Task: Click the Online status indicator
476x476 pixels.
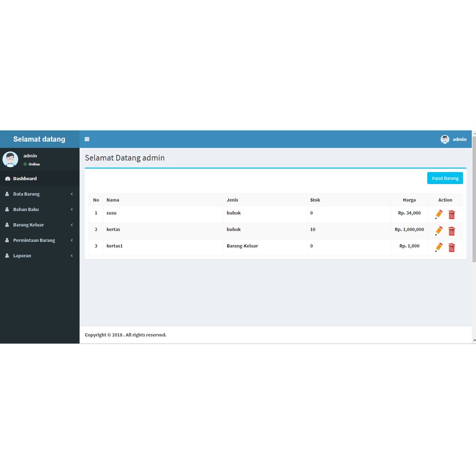Action: (x=32, y=164)
